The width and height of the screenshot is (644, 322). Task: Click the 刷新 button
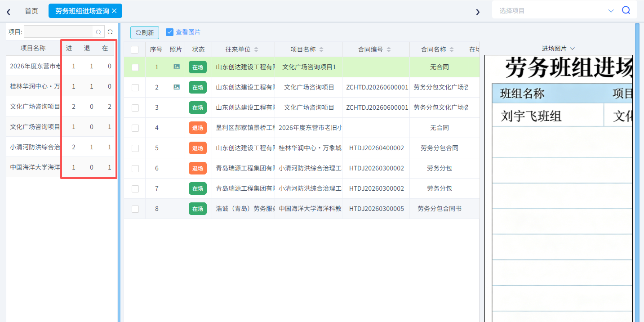[x=145, y=32]
